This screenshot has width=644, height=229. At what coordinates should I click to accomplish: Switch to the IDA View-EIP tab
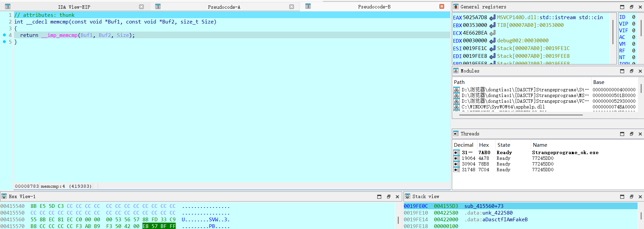[74, 7]
